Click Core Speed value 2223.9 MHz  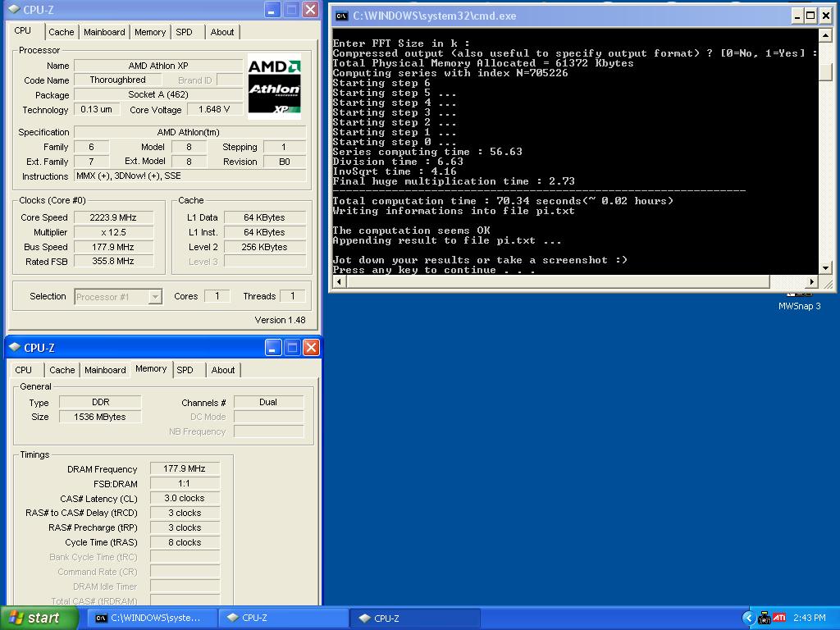pyautogui.click(x=113, y=217)
